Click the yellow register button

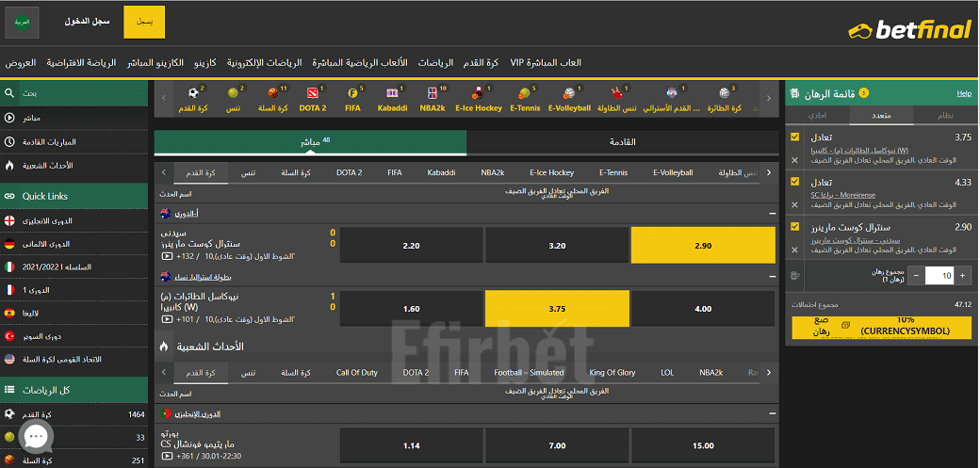click(144, 22)
